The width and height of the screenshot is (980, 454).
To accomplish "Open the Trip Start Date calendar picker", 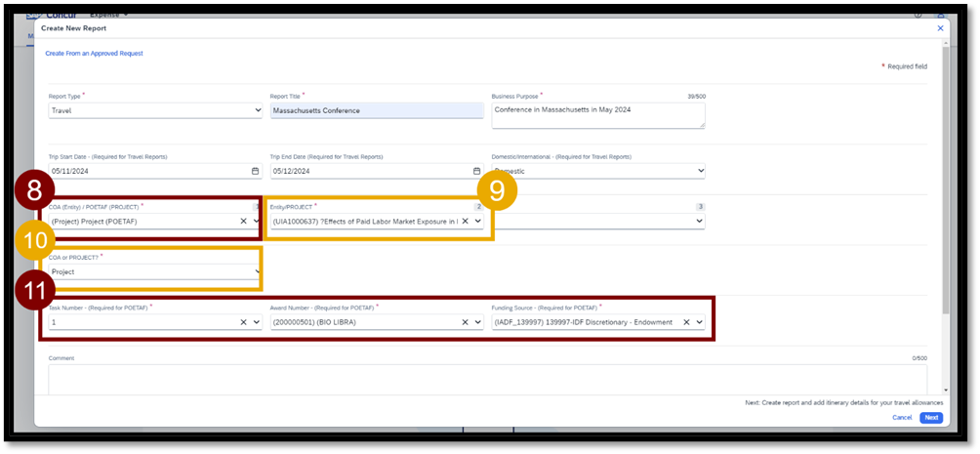I will 256,171.
